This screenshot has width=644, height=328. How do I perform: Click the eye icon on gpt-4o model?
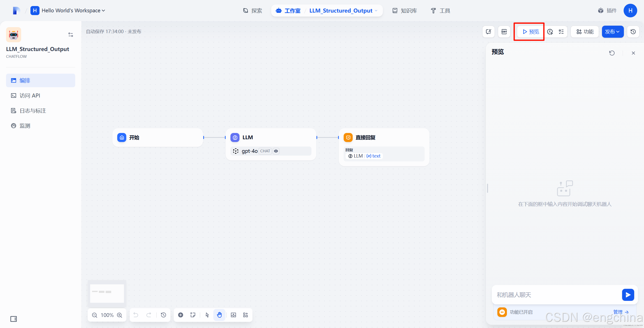pos(276,151)
